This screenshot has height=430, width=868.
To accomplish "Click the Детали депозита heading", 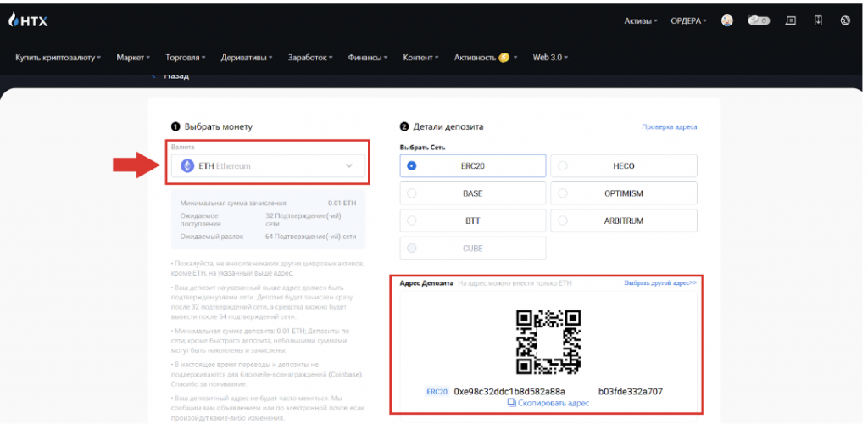I will [448, 127].
